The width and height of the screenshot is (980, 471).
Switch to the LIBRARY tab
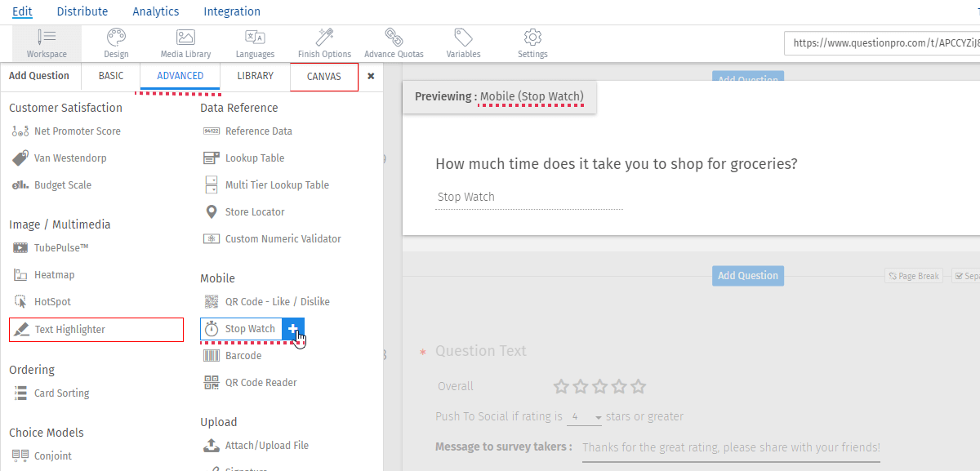tap(256, 74)
